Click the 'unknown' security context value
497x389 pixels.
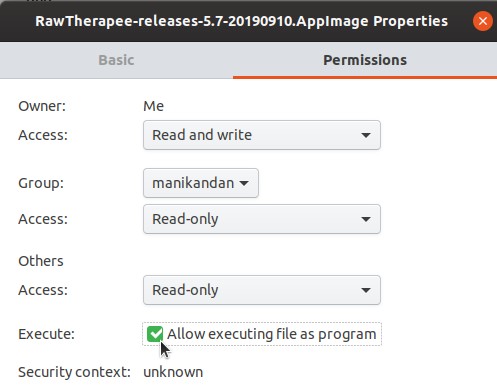pyautogui.click(x=173, y=372)
